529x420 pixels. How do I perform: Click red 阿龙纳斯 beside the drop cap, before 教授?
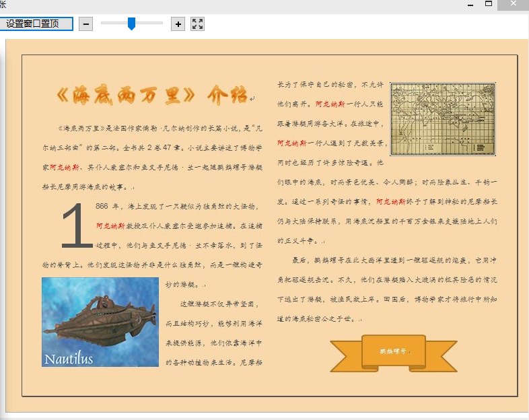(x=110, y=225)
